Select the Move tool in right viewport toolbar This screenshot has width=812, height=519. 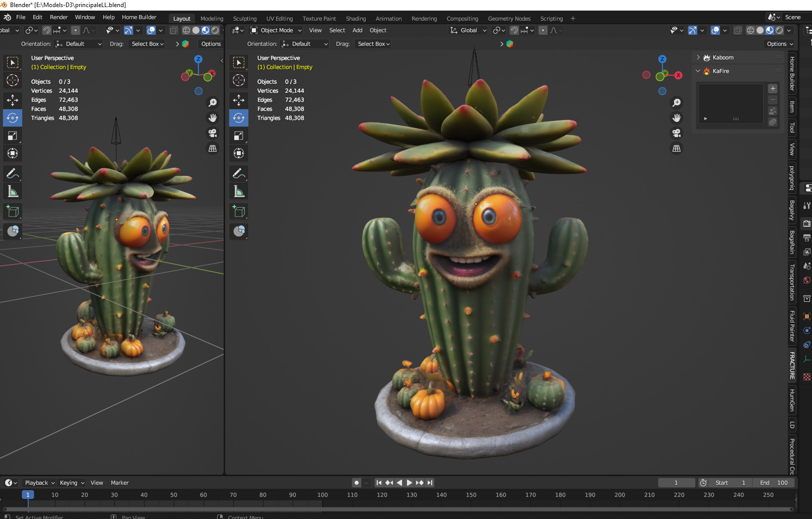click(x=239, y=100)
